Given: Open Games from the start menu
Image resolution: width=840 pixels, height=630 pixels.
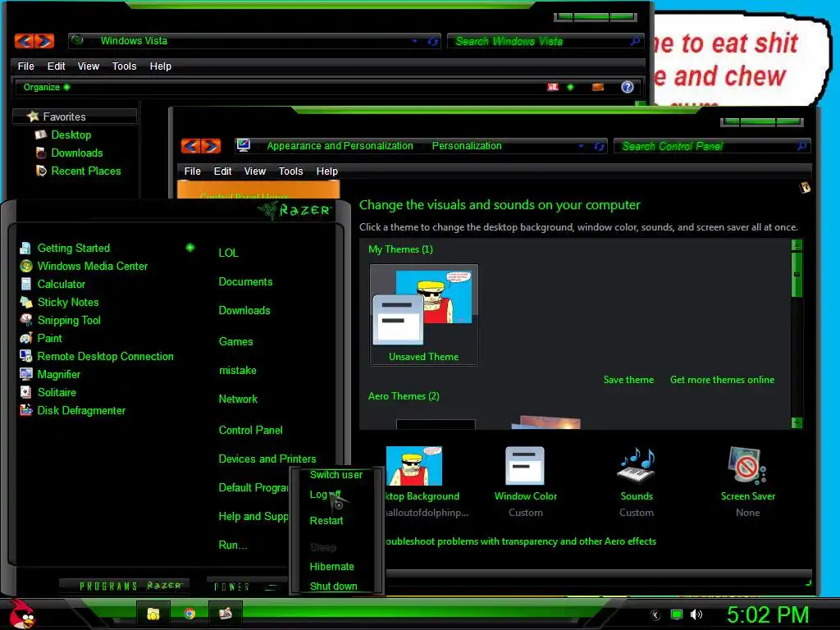Looking at the screenshot, I should (x=235, y=342).
